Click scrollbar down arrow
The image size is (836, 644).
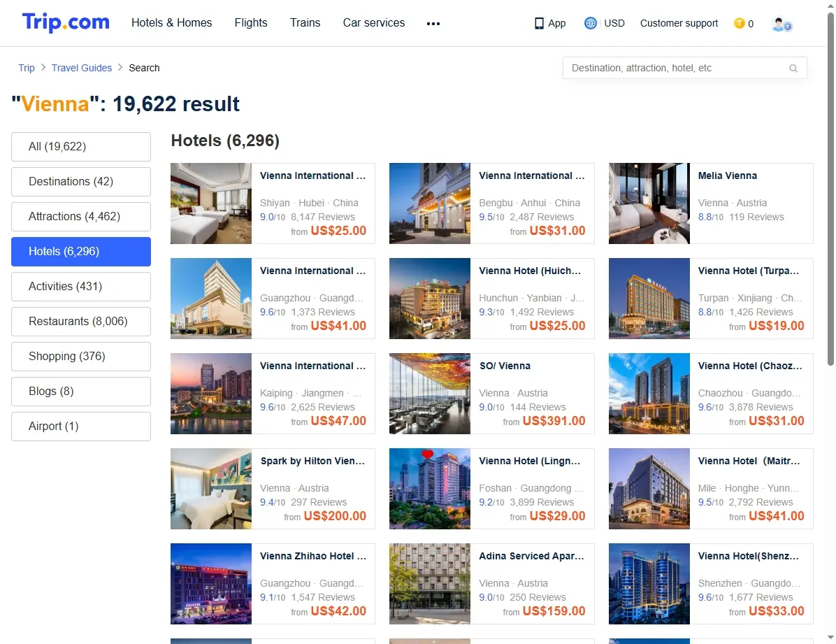830,638
